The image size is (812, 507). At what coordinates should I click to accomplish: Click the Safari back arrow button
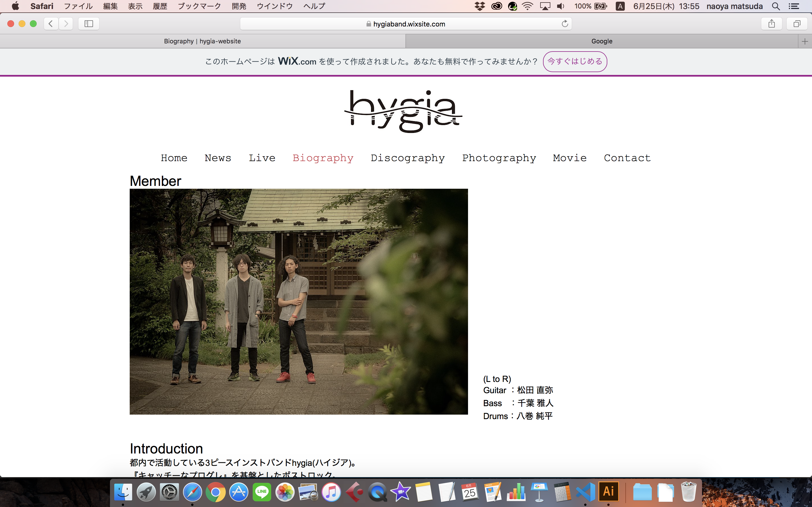(x=51, y=23)
